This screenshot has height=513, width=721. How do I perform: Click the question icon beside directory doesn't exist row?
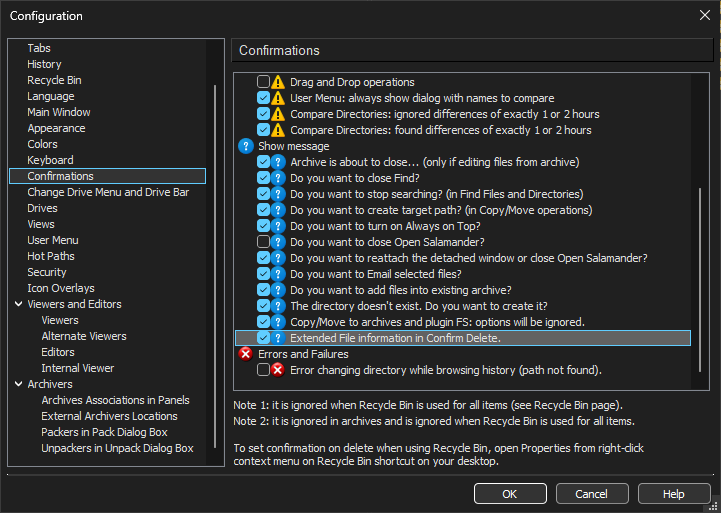tap(278, 306)
